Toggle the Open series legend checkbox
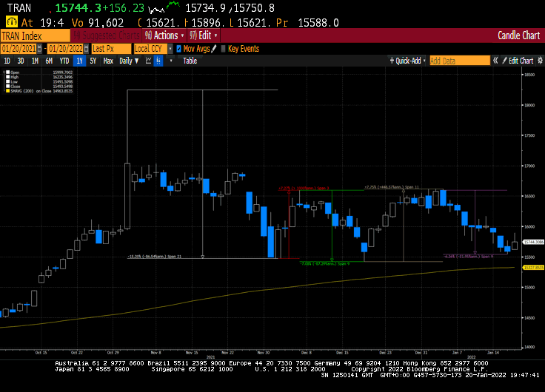Screen dimensions: 545x392 [7, 72]
